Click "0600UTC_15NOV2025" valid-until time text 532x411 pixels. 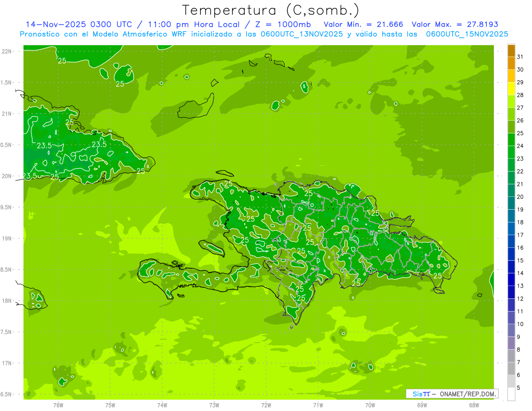point(467,34)
